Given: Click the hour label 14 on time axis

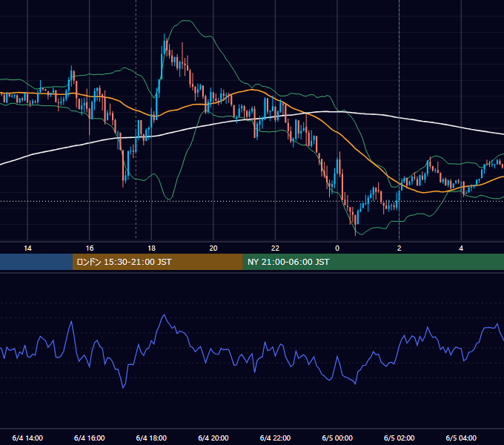Looking at the screenshot, I should coord(27,248).
